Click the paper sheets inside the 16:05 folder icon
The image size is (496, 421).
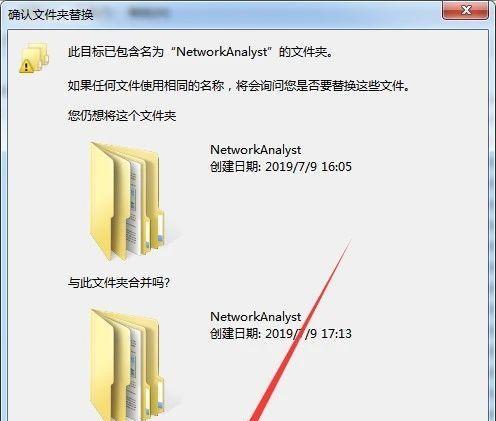coord(135,208)
